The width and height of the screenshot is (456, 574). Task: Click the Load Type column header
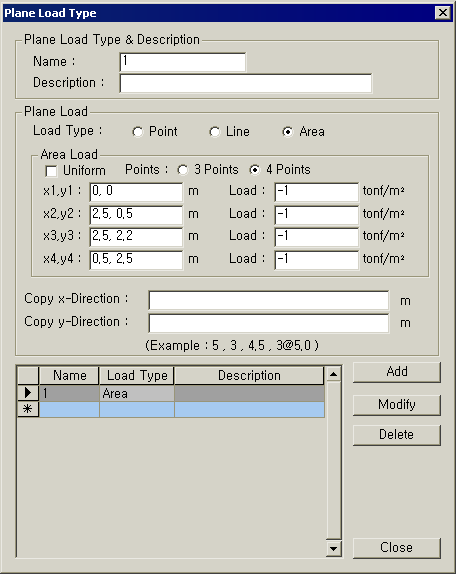pyautogui.click(x=137, y=376)
